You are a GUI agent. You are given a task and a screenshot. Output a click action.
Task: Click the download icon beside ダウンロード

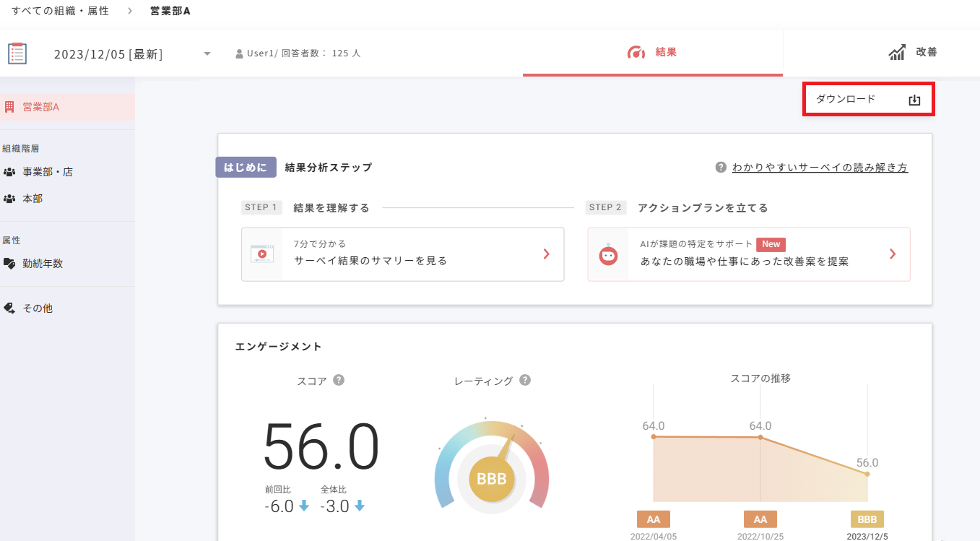coord(914,98)
